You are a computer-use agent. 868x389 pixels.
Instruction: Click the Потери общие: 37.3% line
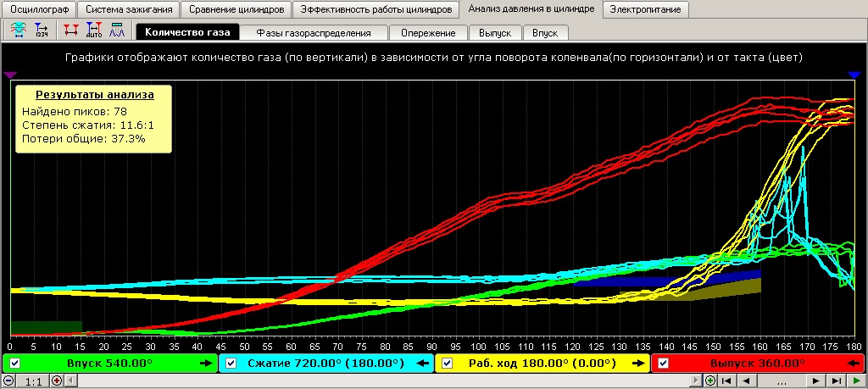(84, 139)
